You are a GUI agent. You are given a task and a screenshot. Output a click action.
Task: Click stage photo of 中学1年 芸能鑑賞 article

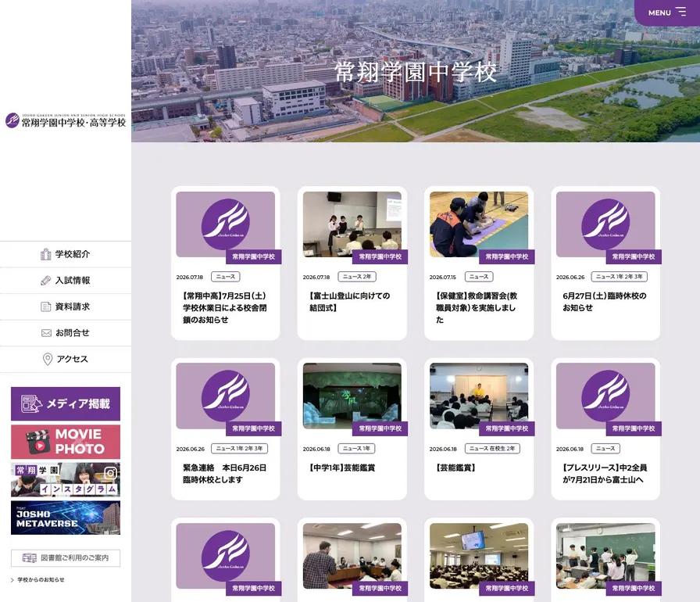(x=352, y=396)
